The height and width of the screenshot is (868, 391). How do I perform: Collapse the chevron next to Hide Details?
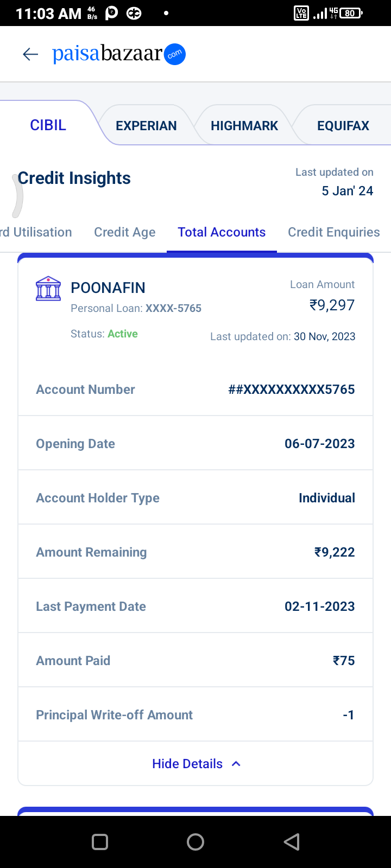[236, 764]
